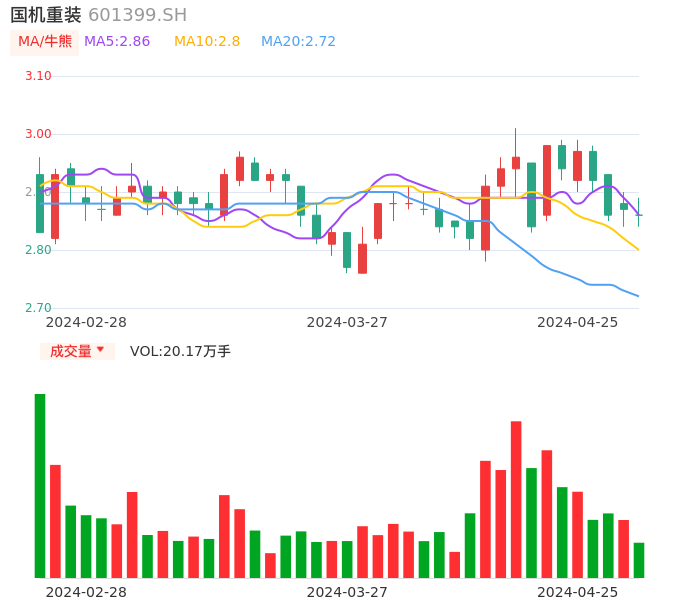The width and height of the screenshot is (686, 606).
Task: Click the tallest red volume bar
Action: pyautogui.click(x=516, y=499)
